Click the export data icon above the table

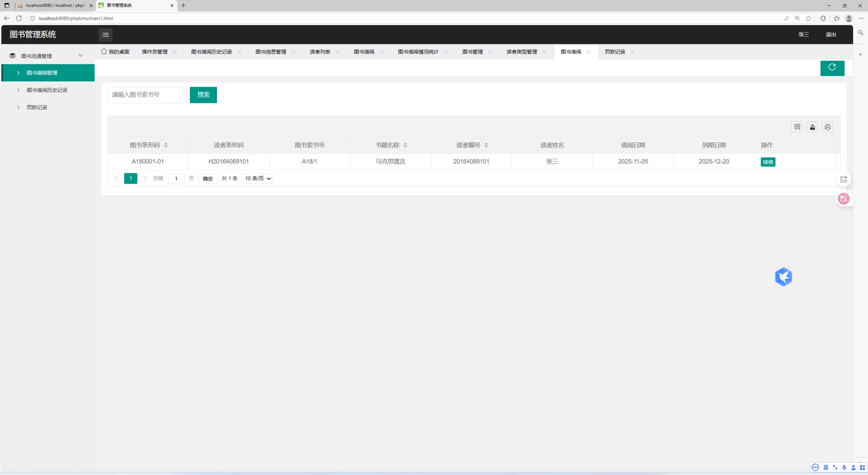[x=812, y=127]
